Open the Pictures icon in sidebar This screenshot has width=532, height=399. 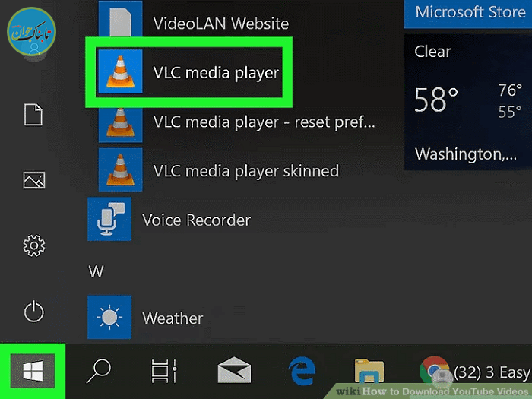pyautogui.click(x=34, y=180)
